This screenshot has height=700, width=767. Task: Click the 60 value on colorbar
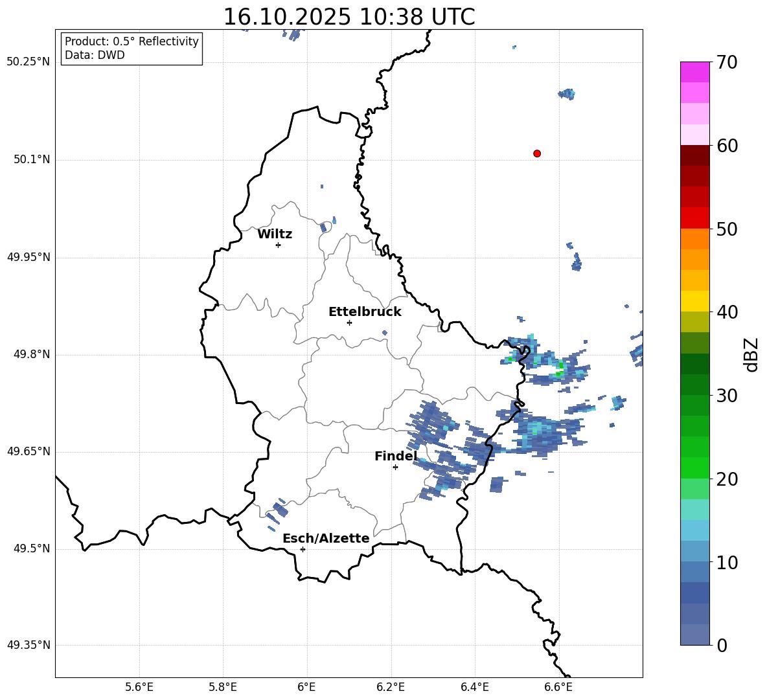[x=727, y=146]
